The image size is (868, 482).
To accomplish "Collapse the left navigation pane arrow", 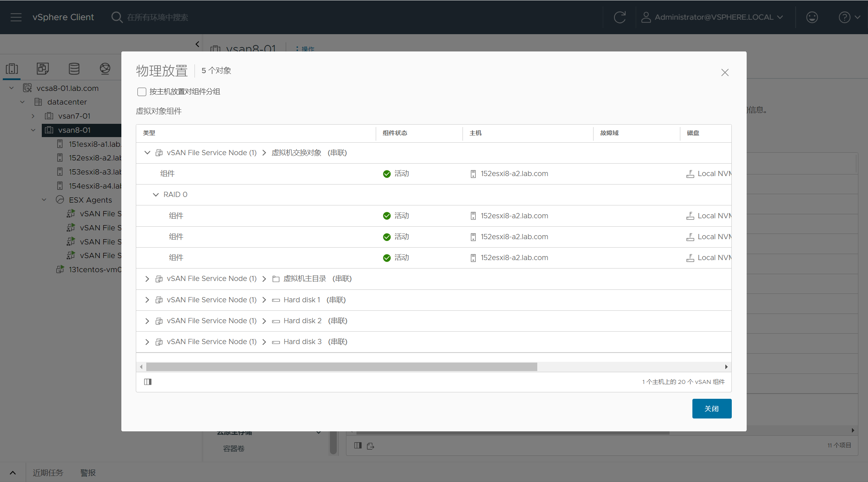I will (x=197, y=44).
